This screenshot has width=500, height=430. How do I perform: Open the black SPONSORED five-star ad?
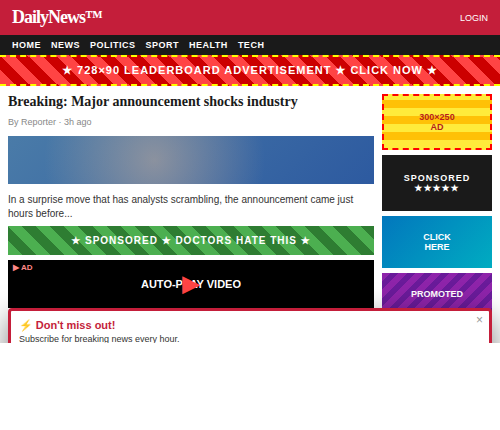point(437,183)
